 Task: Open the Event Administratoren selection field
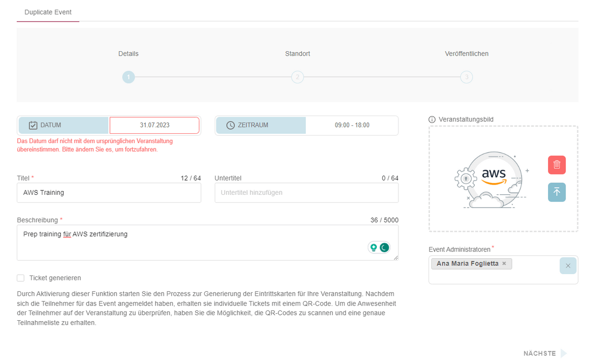tap(492, 275)
